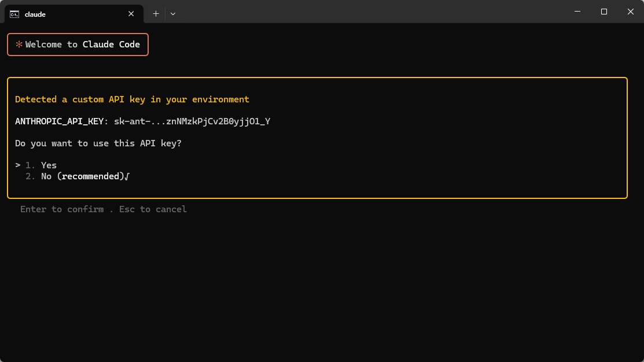Select the "Welcome to Claude Code" banner text

pyautogui.click(x=83, y=45)
